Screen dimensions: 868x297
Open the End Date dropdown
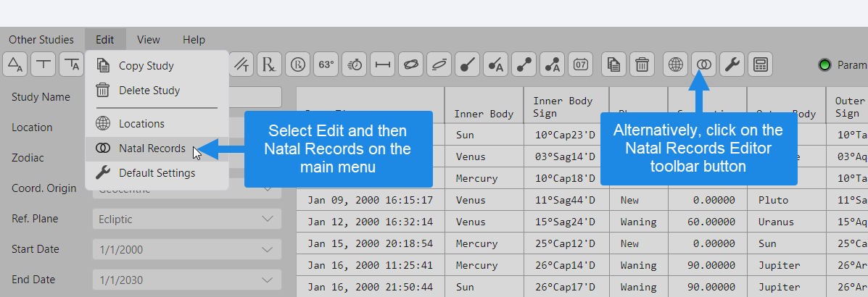(x=186, y=280)
